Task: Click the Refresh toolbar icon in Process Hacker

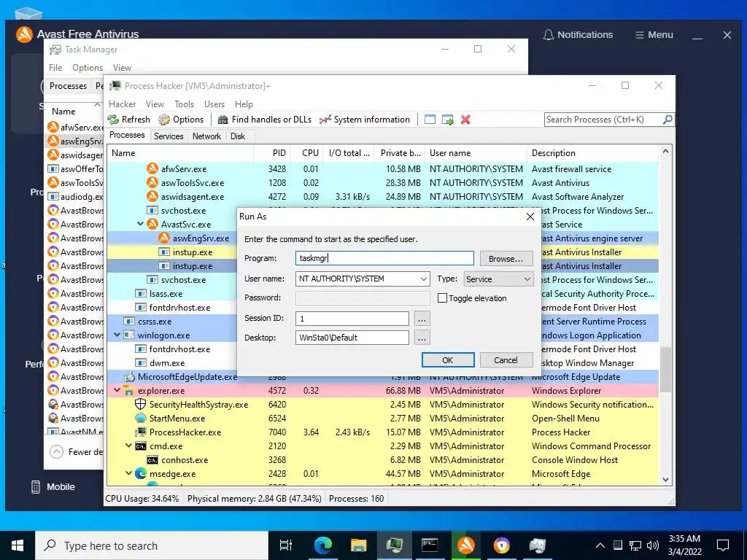Action: point(113,120)
